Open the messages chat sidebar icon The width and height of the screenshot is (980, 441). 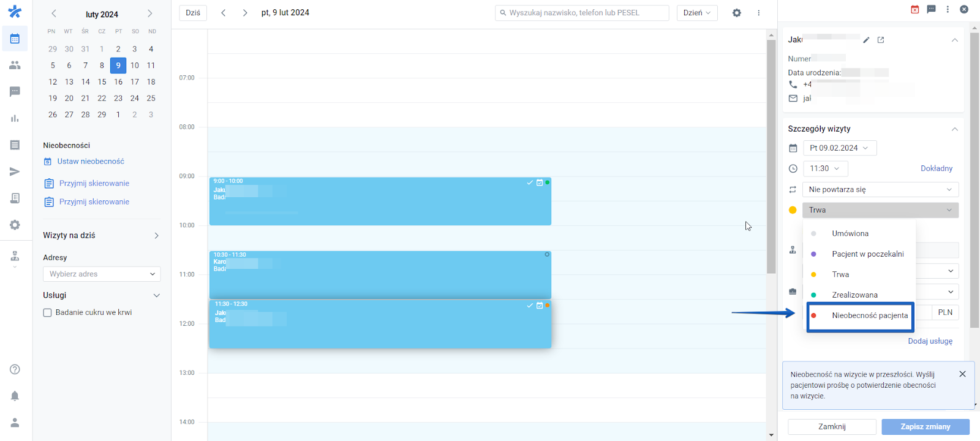click(15, 92)
